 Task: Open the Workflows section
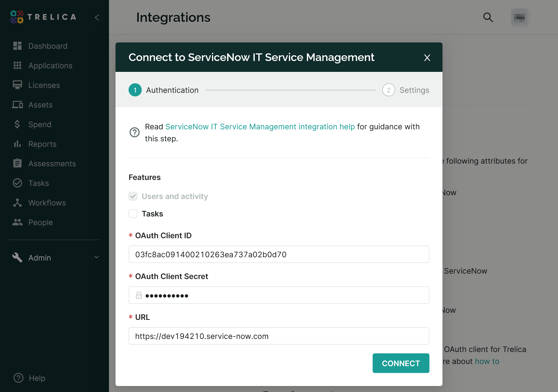click(47, 203)
